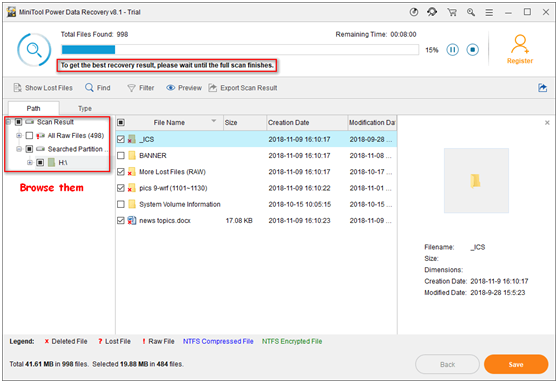Viewport: 558px width, 383px height.
Task: Click the share icon at right of toolbar
Action: (542, 88)
